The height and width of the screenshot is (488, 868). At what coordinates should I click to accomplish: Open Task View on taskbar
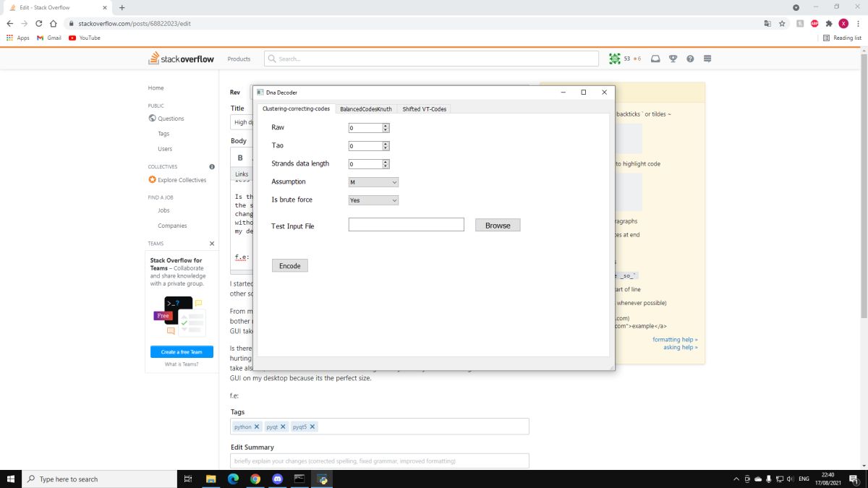click(188, 479)
